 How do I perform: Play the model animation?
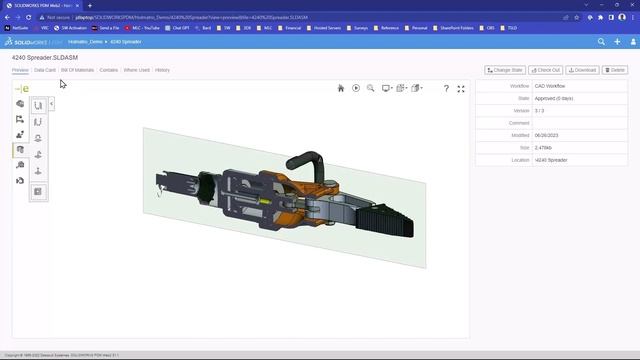click(356, 88)
